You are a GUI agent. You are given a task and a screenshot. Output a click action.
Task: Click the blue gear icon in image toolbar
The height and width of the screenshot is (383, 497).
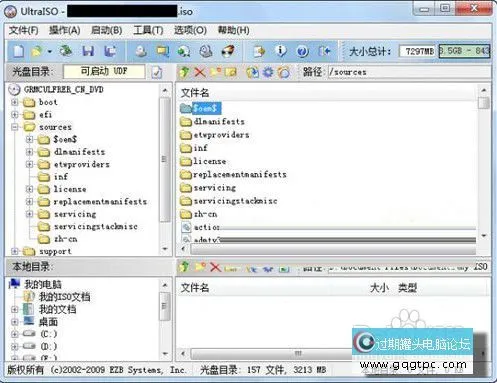pos(268,72)
